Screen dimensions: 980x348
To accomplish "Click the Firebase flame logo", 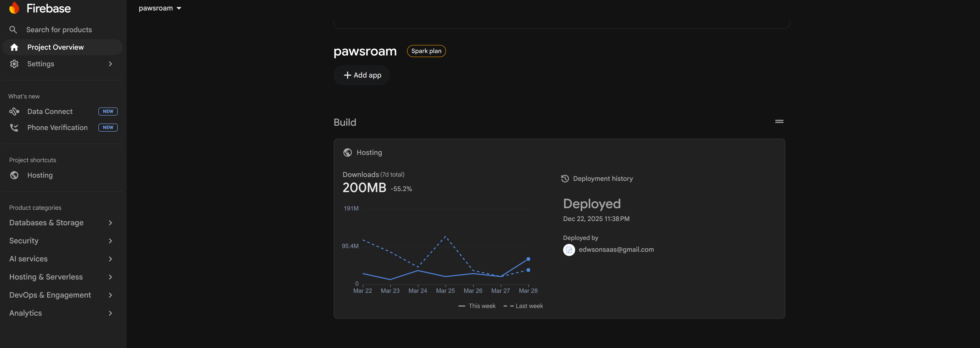I will 14,8.
